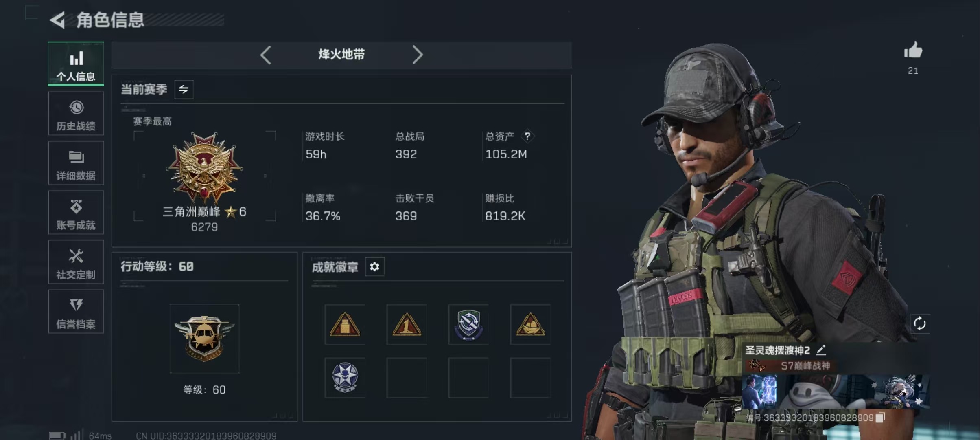Open the 详细数据 tab
This screenshot has height=440, width=980.
76,163
